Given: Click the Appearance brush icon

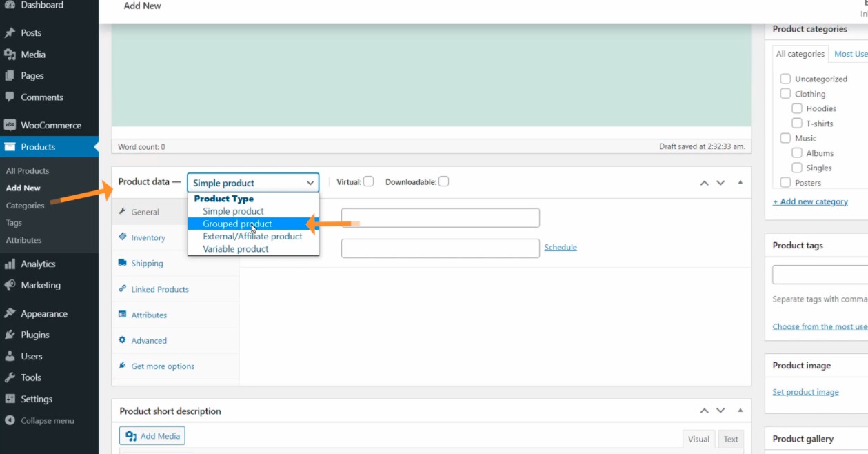Looking at the screenshot, I should 10,314.
